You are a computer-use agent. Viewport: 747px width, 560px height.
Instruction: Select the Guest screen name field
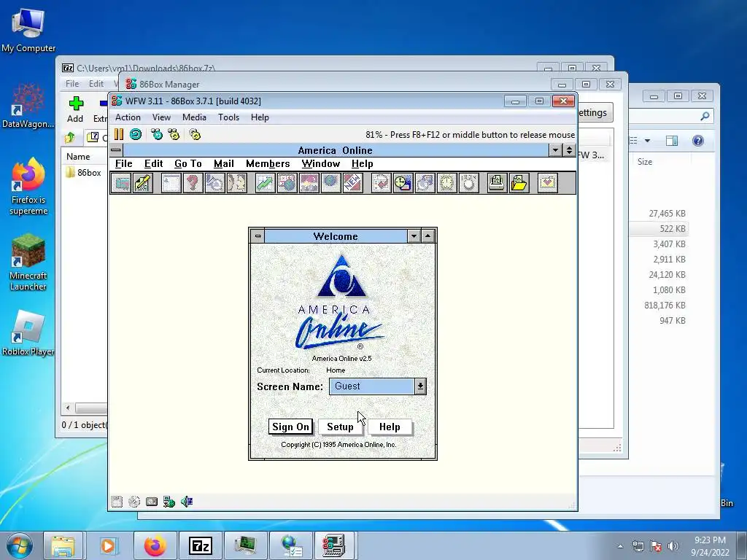(x=372, y=386)
